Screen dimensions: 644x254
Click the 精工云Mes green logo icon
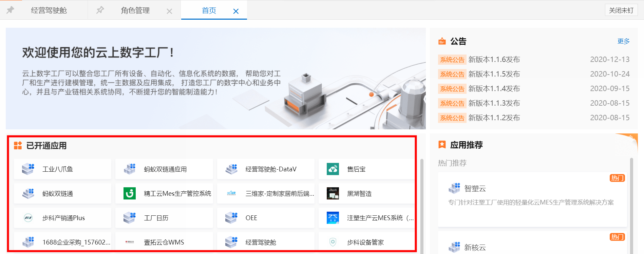click(x=130, y=193)
